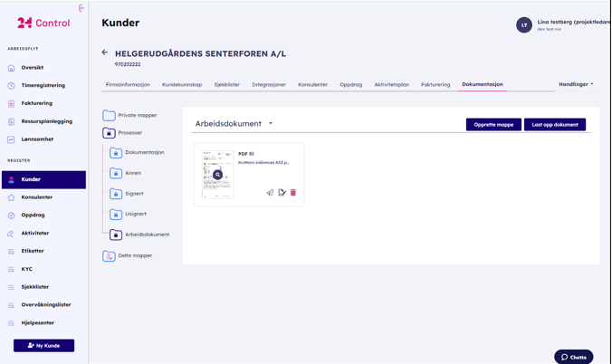
Task: Click the Opprette mappe button
Action: 493,125
